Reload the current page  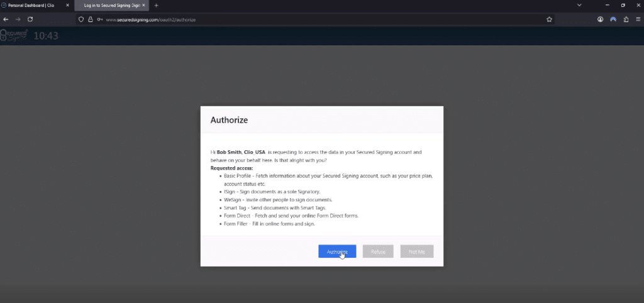(30, 19)
